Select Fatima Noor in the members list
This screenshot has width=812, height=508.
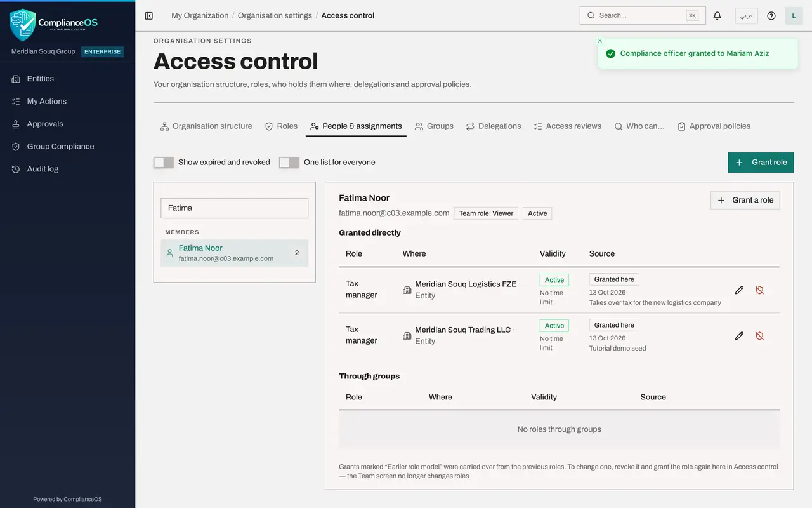(x=234, y=253)
